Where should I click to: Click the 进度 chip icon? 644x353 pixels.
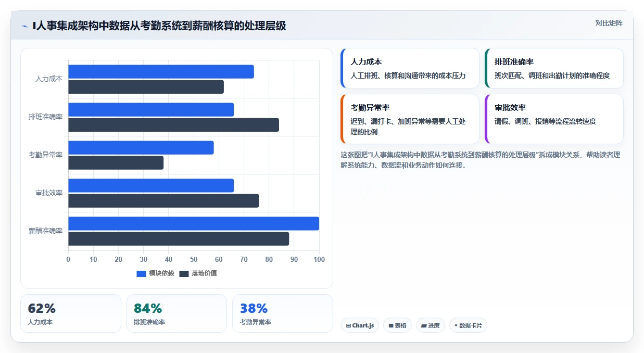pyautogui.click(x=424, y=325)
